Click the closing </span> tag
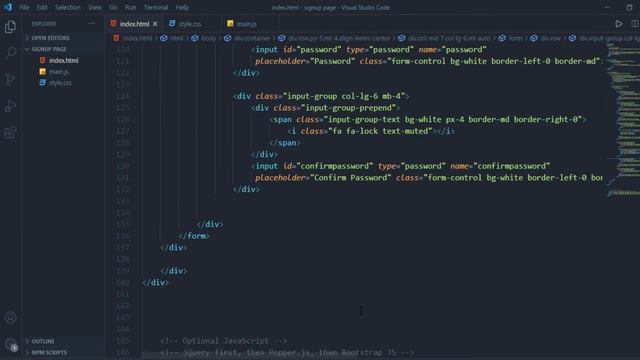Image resolution: width=640 pixels, height=360 pixels. click(x=285, y=143)
